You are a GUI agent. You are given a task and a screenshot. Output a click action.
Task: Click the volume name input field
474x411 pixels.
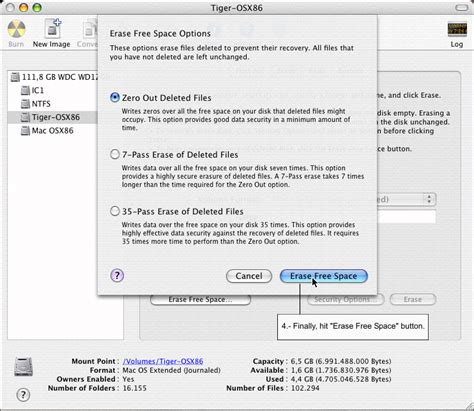coord(406,217)
